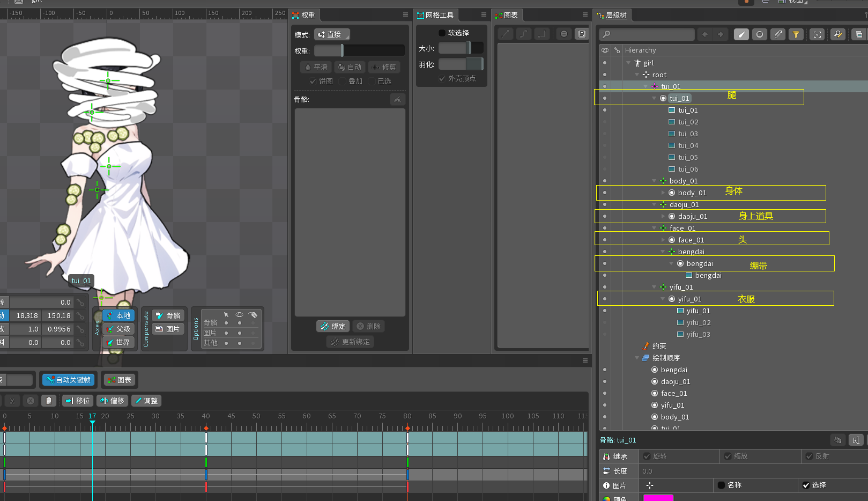This screenshot has width=868, height=501.
Task: Click the center-on-selection target icon in tree
Action: pos(817,34)
